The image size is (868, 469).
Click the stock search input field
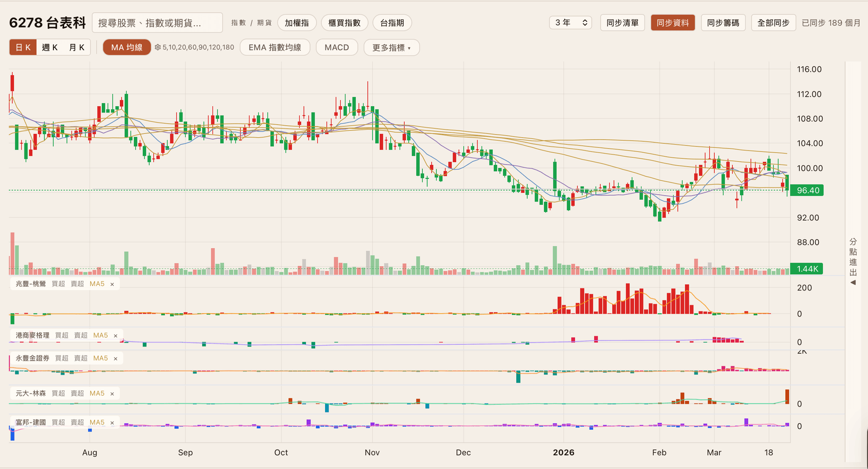[157, 23]
